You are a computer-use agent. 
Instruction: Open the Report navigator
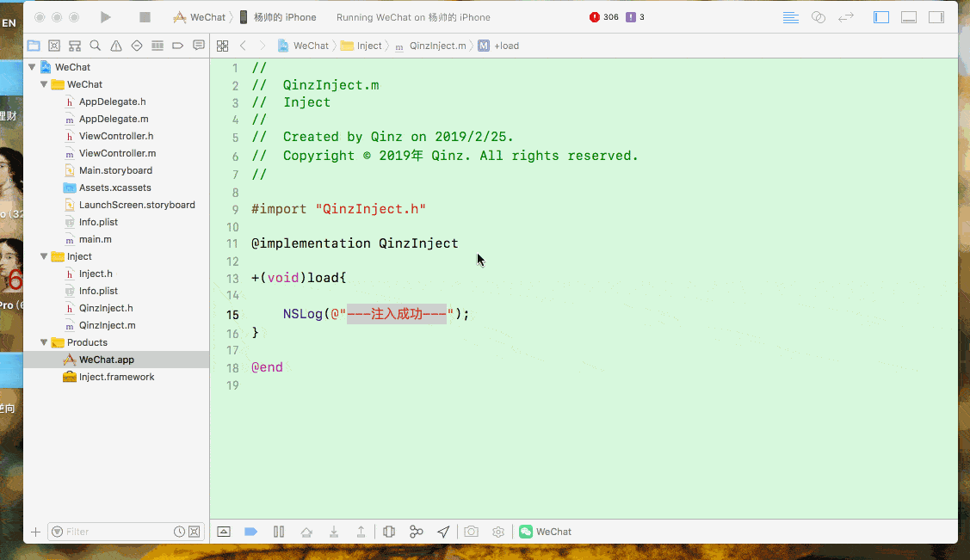coord(199,46)
